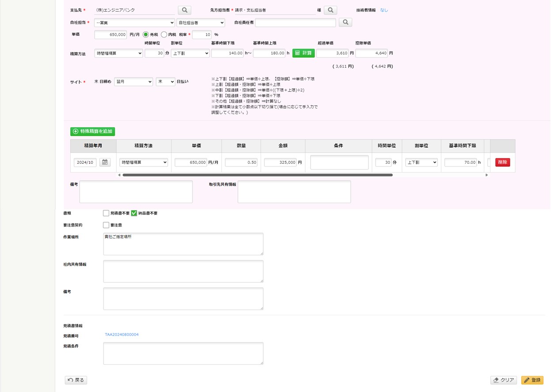This screenshot has width=551, height=392.
Task: Click the 作業場所 text area
Action: (x=183, y=244)
